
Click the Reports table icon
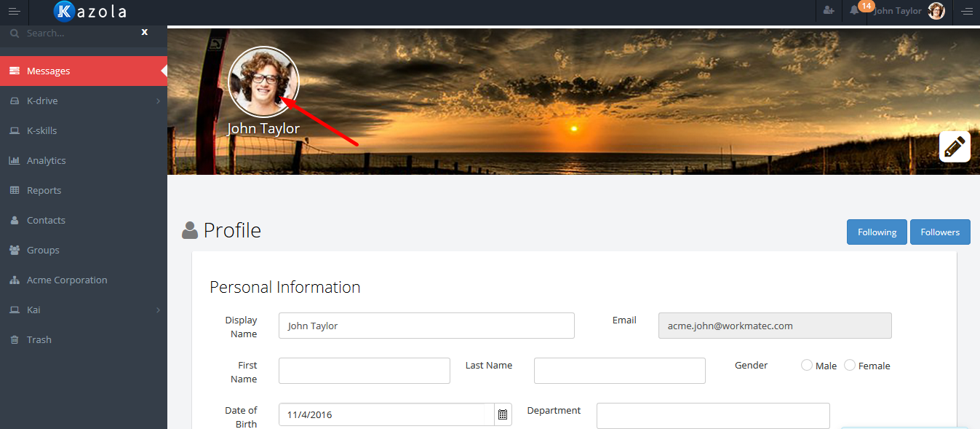pos(14,190)
